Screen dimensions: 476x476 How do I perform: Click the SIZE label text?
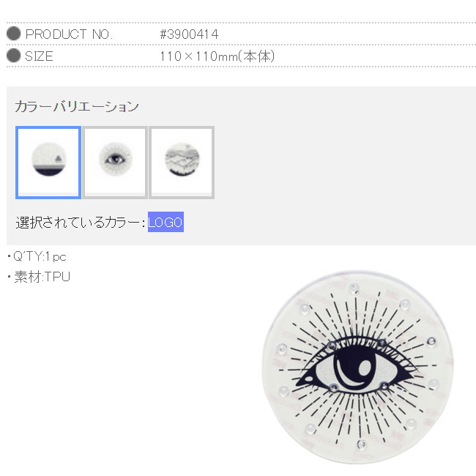click(39, 56)
